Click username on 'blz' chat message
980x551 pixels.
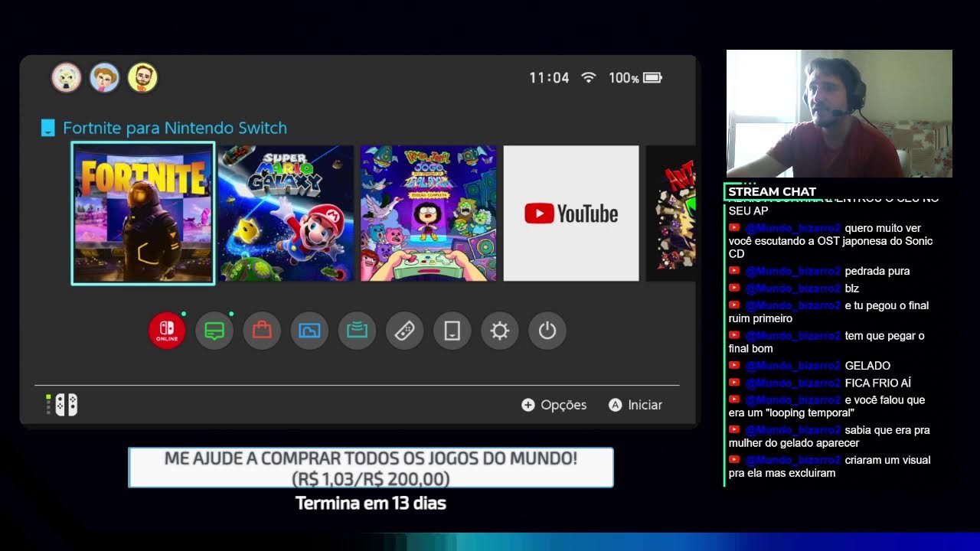click(792, 289)
